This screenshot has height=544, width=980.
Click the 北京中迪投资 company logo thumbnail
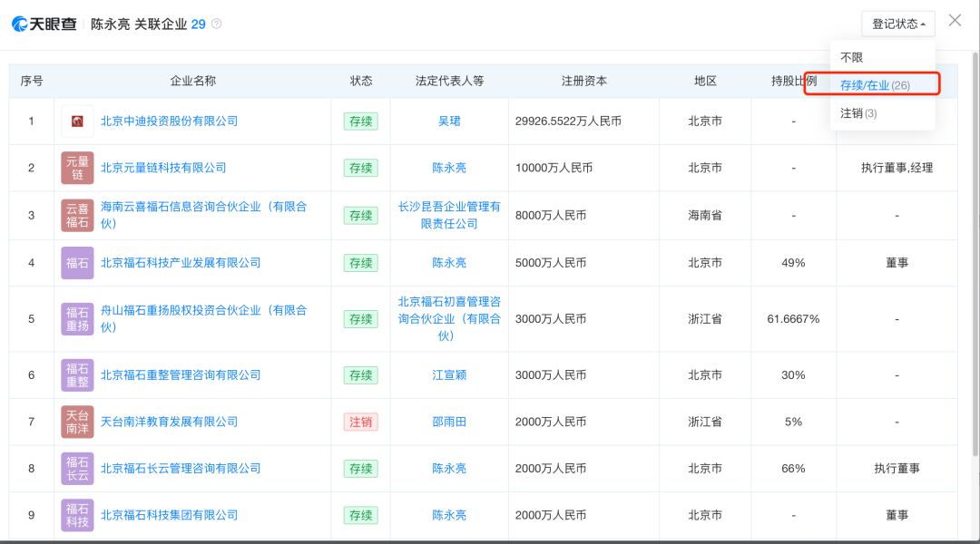[77, 121]
